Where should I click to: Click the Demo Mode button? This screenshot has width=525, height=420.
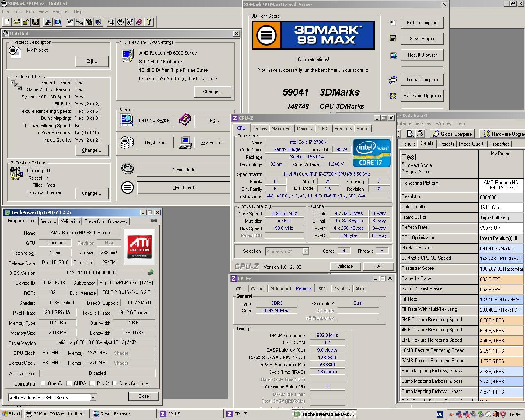(183, 170)
